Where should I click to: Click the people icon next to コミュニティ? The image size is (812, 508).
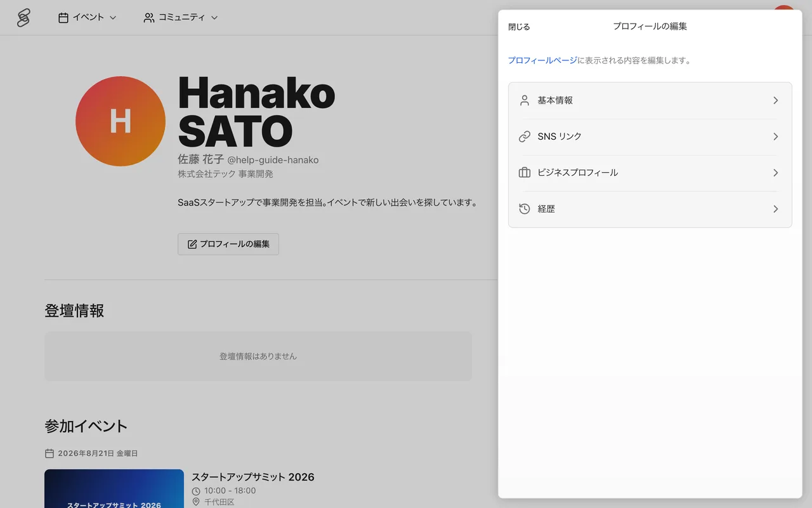(149, 18)
